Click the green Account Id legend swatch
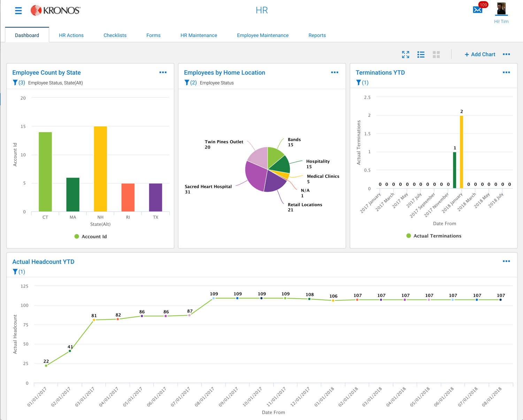The image size is (523, 420). pos(76,236)
